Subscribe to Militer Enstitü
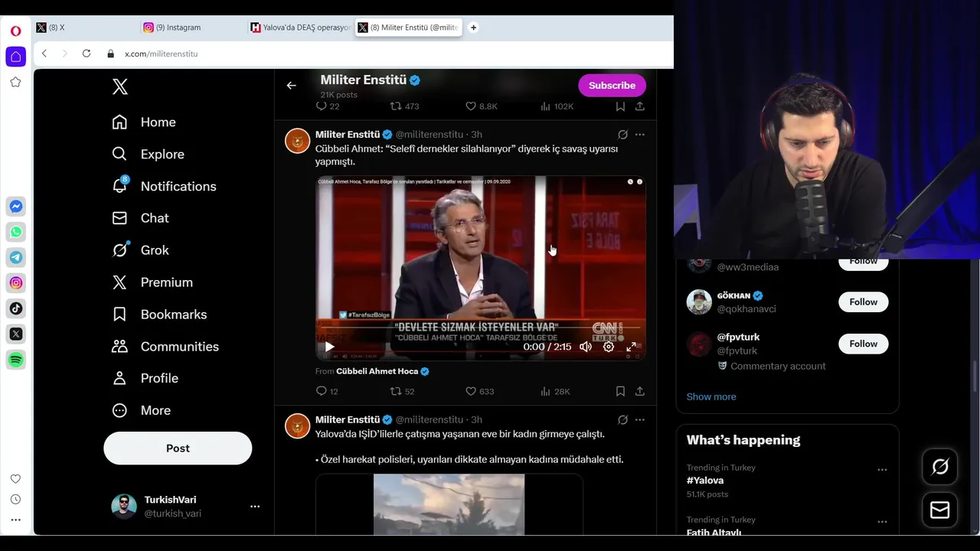The image size is (980, 551). point(612,86)
